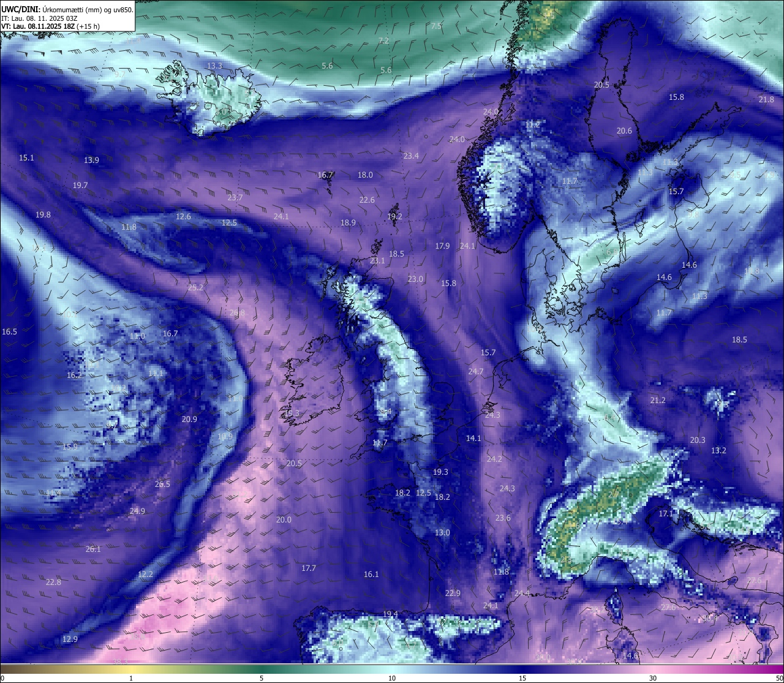This screenshot has width=784, height=683.
Task: Click the 17.9 value label
Action: [442, 246]
